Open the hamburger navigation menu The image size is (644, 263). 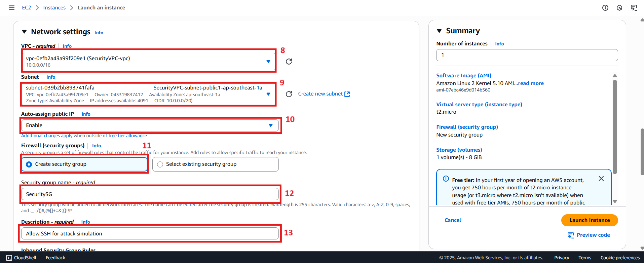point(12,8)
